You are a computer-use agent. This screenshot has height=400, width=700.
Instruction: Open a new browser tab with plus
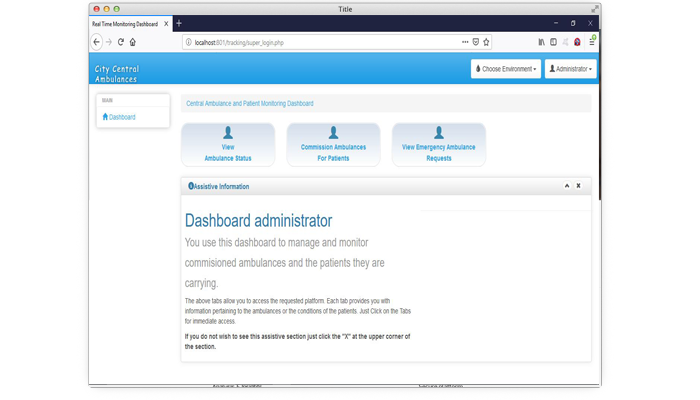point(179,23)
